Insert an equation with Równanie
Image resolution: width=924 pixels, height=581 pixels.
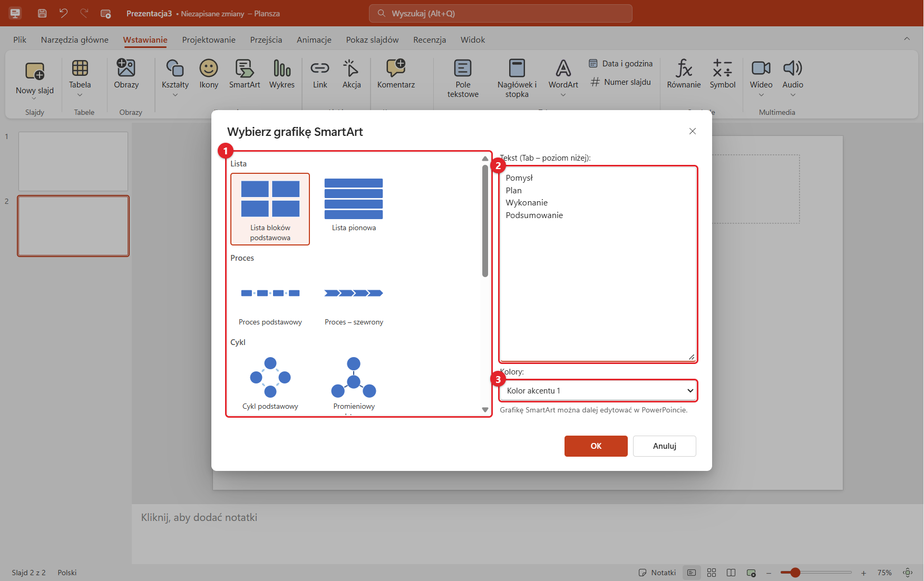[684, 74]
